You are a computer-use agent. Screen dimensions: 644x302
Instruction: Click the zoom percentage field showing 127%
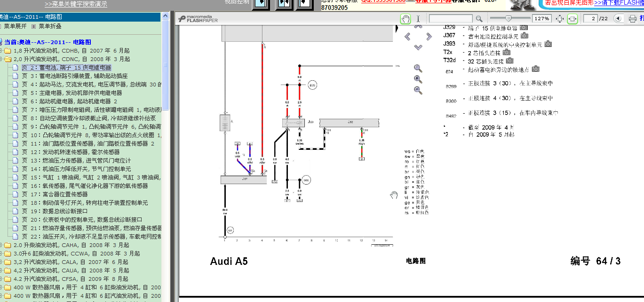click(541, 19)
